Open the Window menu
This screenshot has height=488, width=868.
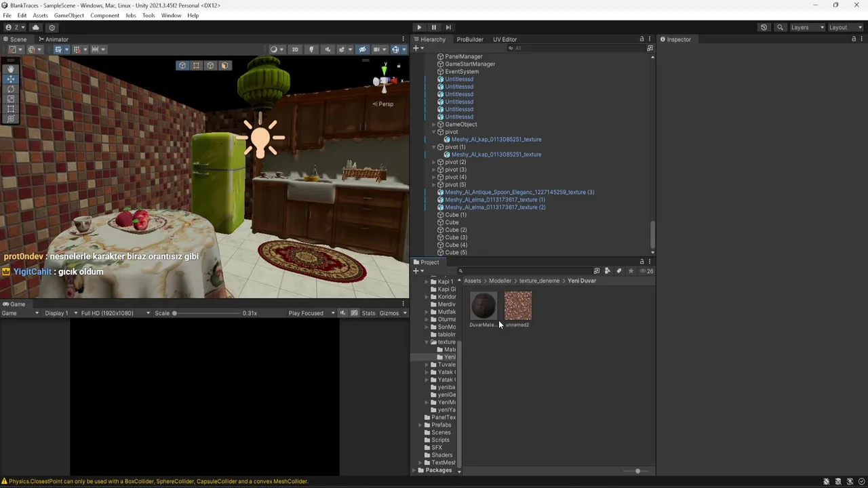[171, 15]
